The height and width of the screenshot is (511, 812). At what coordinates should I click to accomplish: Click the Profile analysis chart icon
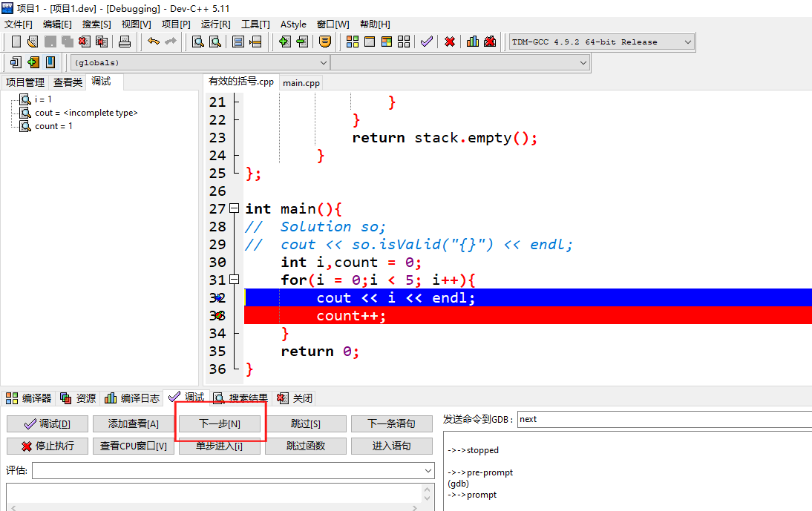click(x=473, y=42)
